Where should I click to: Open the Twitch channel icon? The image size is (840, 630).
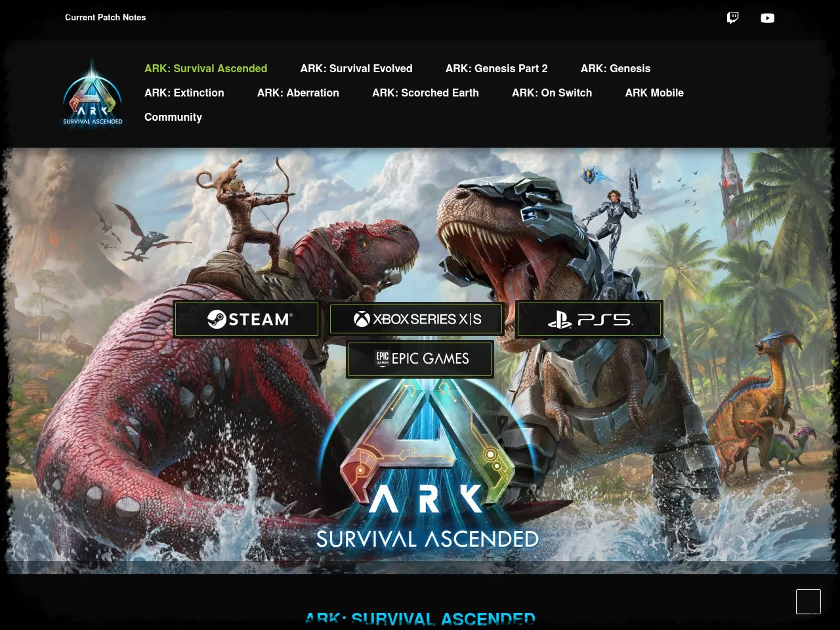(732, 18)
